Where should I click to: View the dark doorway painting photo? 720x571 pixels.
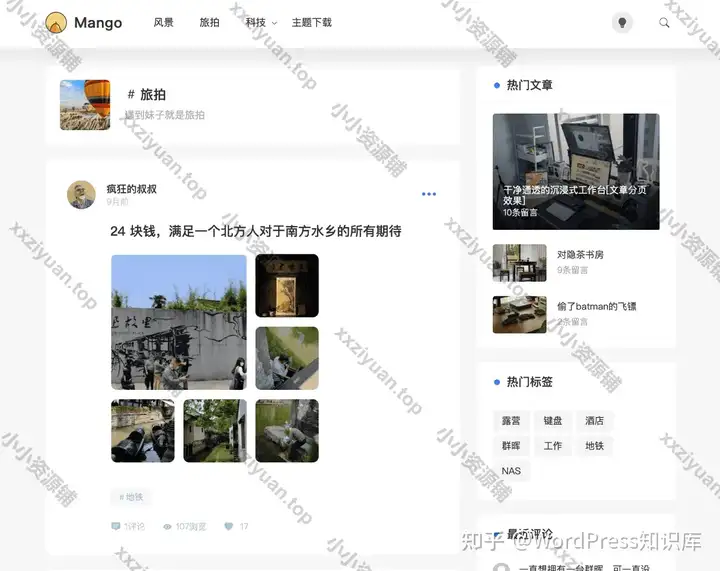[287, 286]
